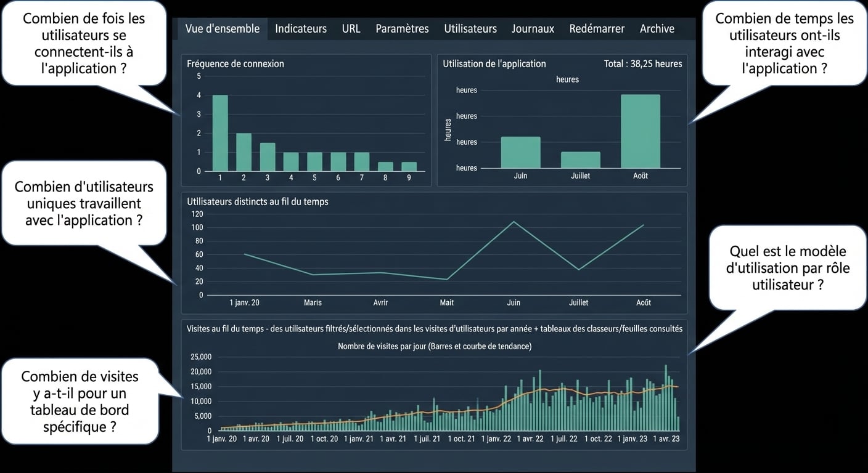
Task: Click the Total : 38,25 heures label
Action: tap(644, 63)
